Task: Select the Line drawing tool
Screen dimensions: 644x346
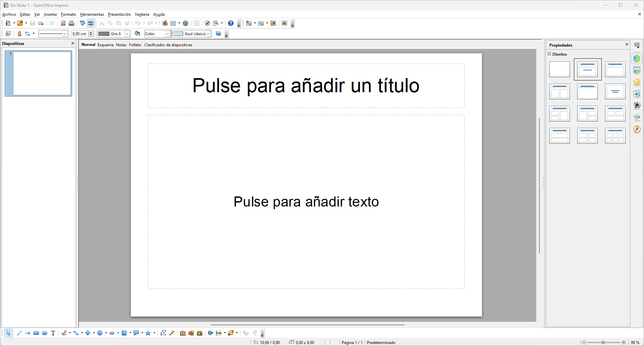Action: [x=19, y=333]
